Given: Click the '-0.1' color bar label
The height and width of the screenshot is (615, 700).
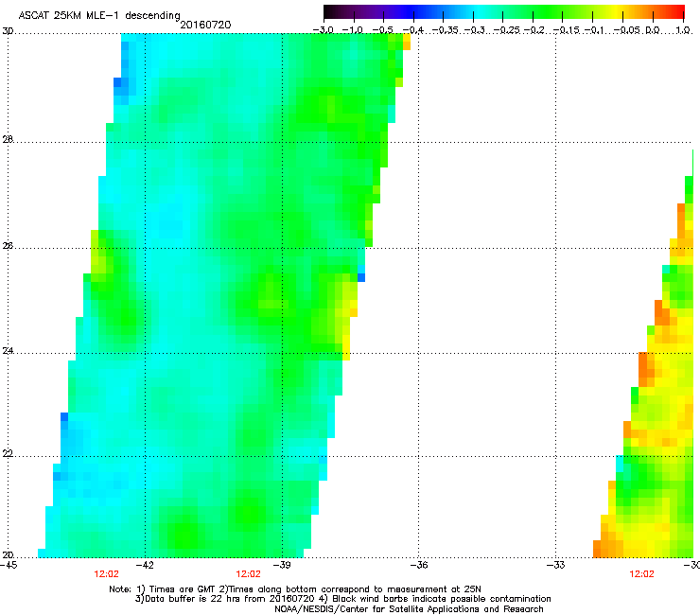Looking at the screenshot, I should [x=594, y=30].
